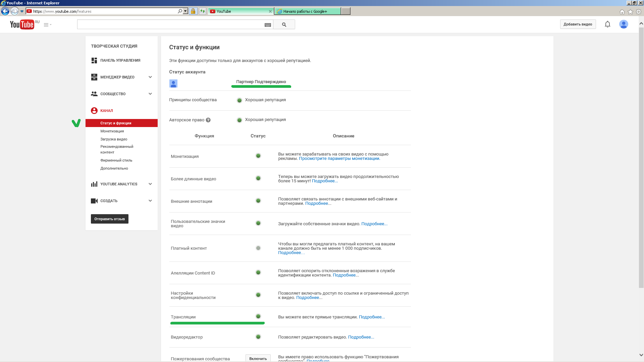644x362 pixels.
Task: Expand the YouTube Analytics section
Action: click(150, 184)
